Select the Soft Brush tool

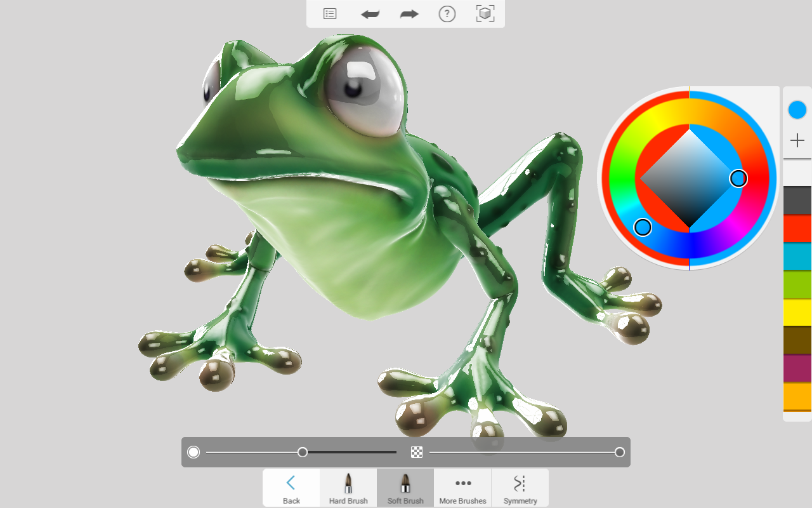pos(405,488)
